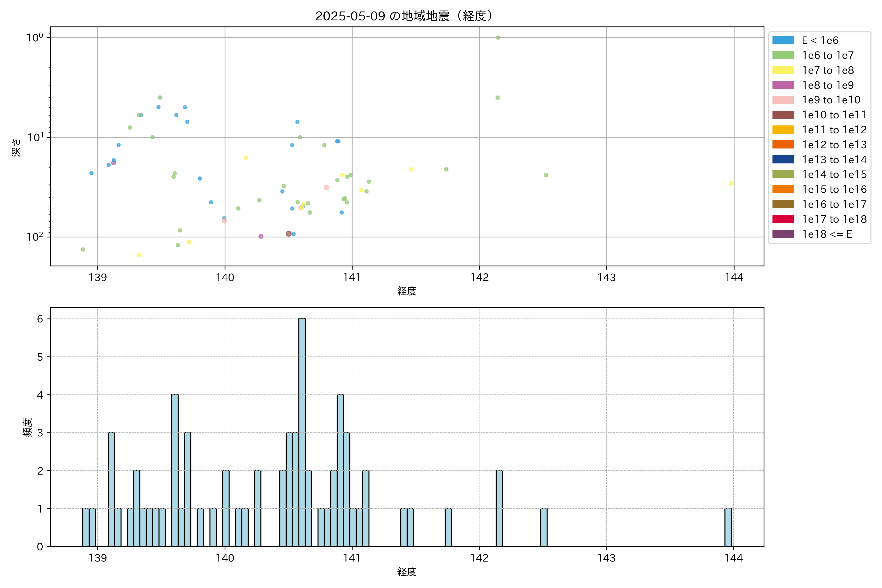Click the green scatter point at depth 10^0
Viewport: 882px width, 588px height.
(498, 37)
